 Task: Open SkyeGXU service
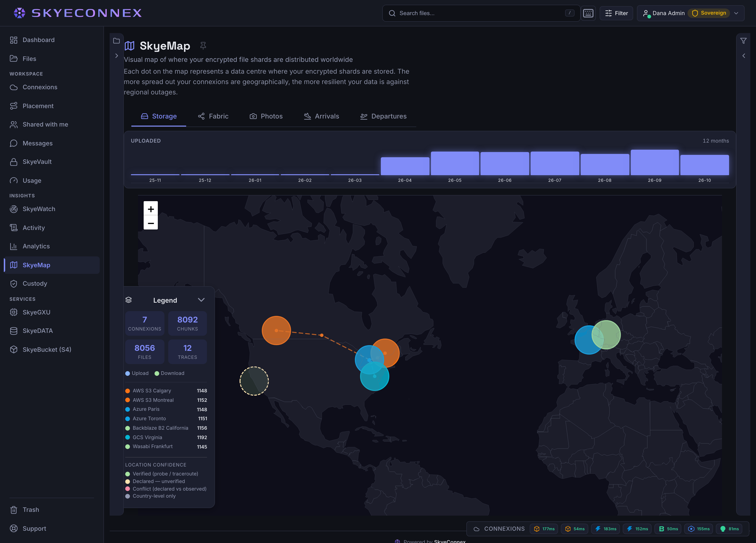[52, 313]
